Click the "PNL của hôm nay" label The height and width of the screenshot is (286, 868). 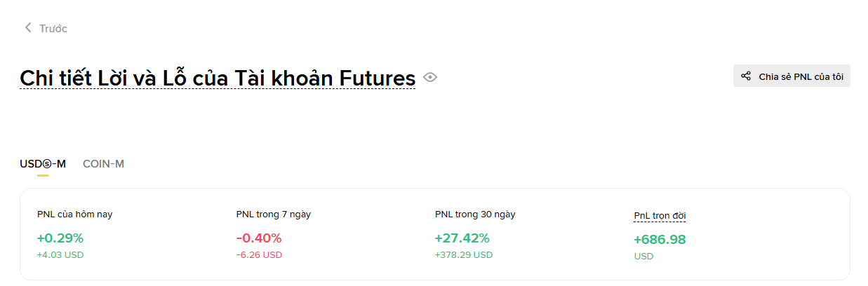pos(74,214)
